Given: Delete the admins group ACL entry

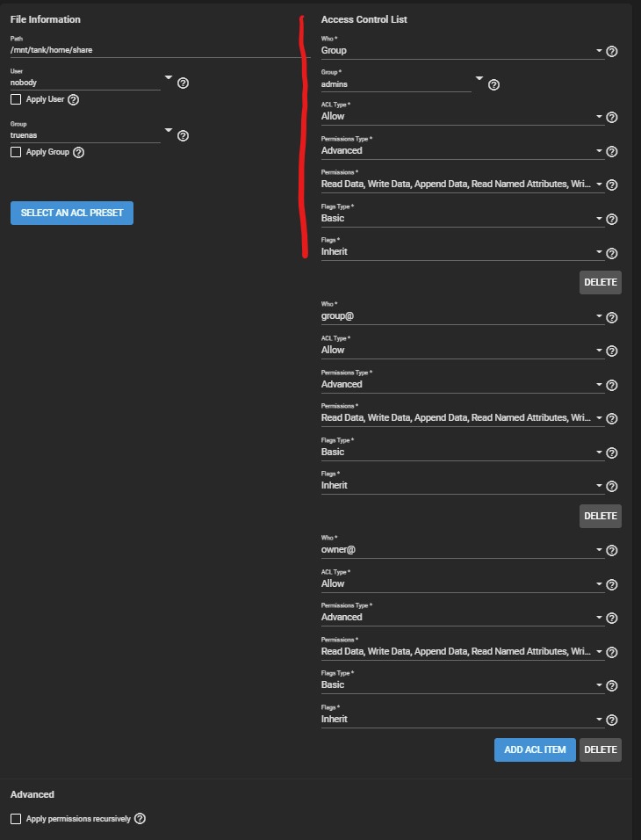Looking at the screenshot, I should pos(601,282).
